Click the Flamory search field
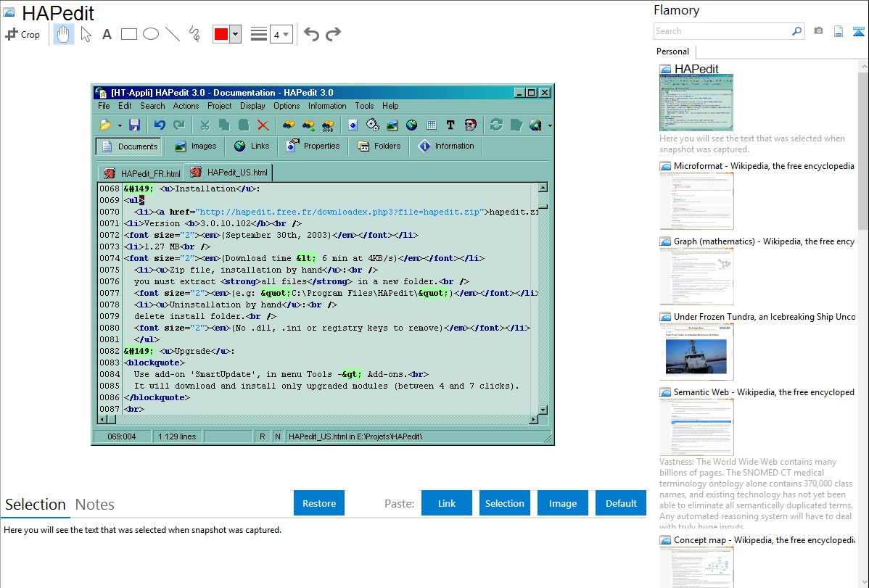Viewport: 869px width, 588px height. 722,31
